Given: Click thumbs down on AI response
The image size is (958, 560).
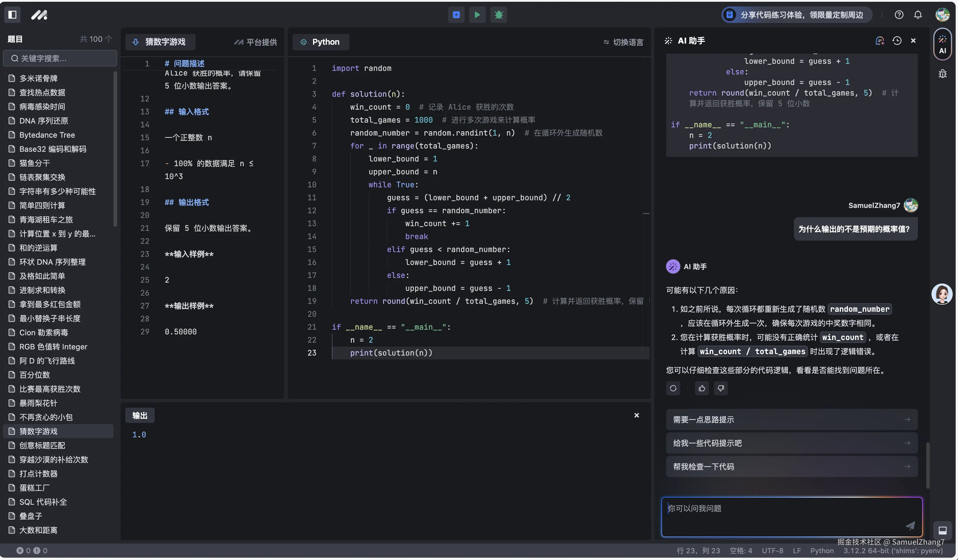Looking at the screenshot, I should coord(720,388).
